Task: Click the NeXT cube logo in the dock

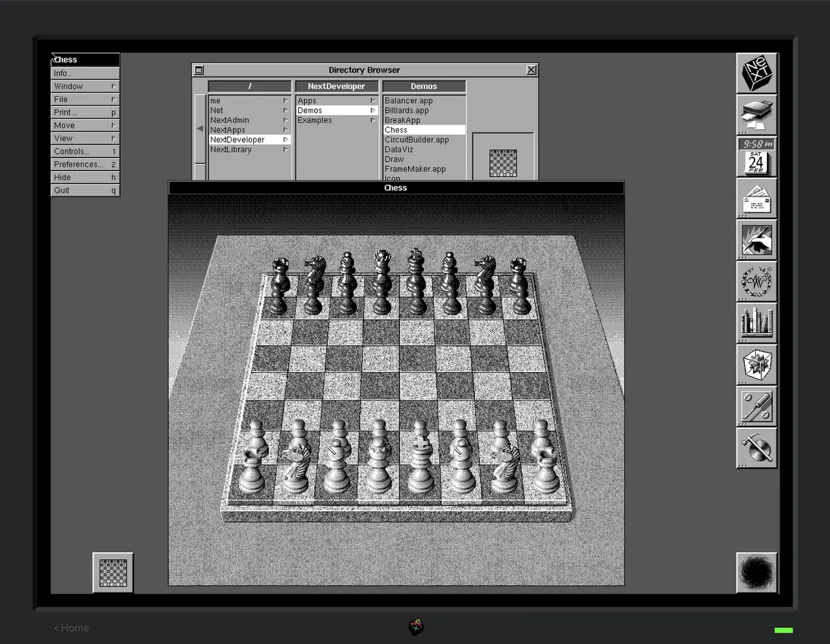Action: coord(757,73)
